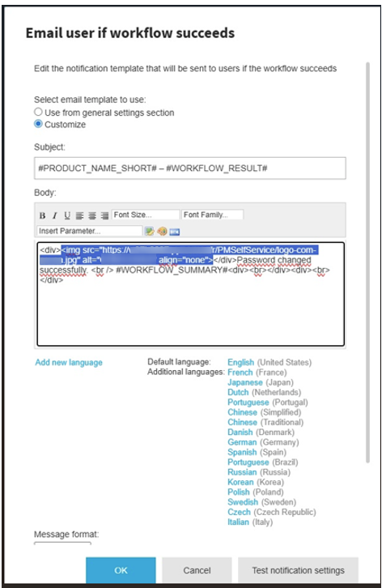Open the Chinese (Traditional) language link
This screenshot has height=588, width=382.
(242, 422)
